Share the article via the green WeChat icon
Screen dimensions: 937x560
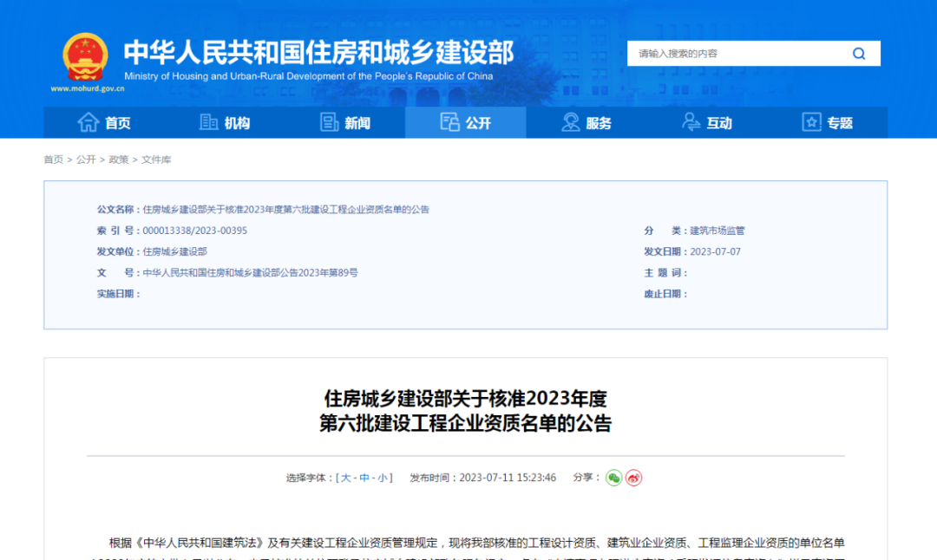pos(613,478)
